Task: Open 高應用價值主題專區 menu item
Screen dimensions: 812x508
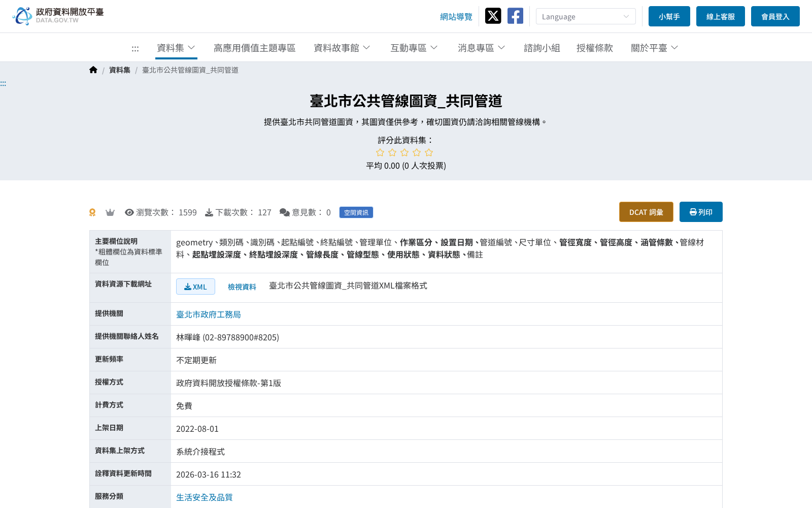Action: (254, 48)
